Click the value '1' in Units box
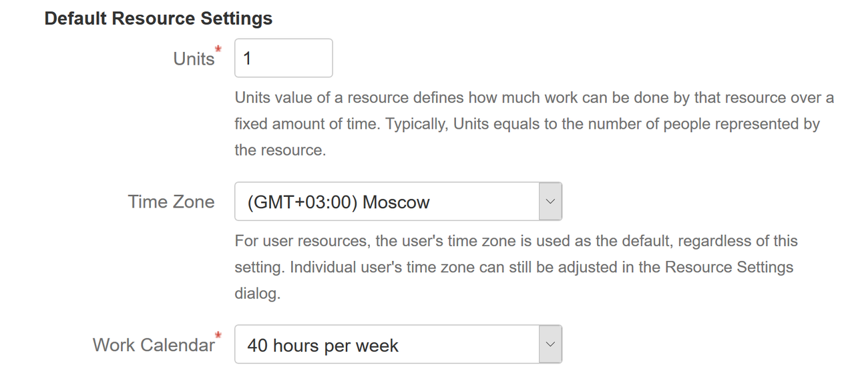The height and width of the screenshot is (379, 868). pos(247,59)
